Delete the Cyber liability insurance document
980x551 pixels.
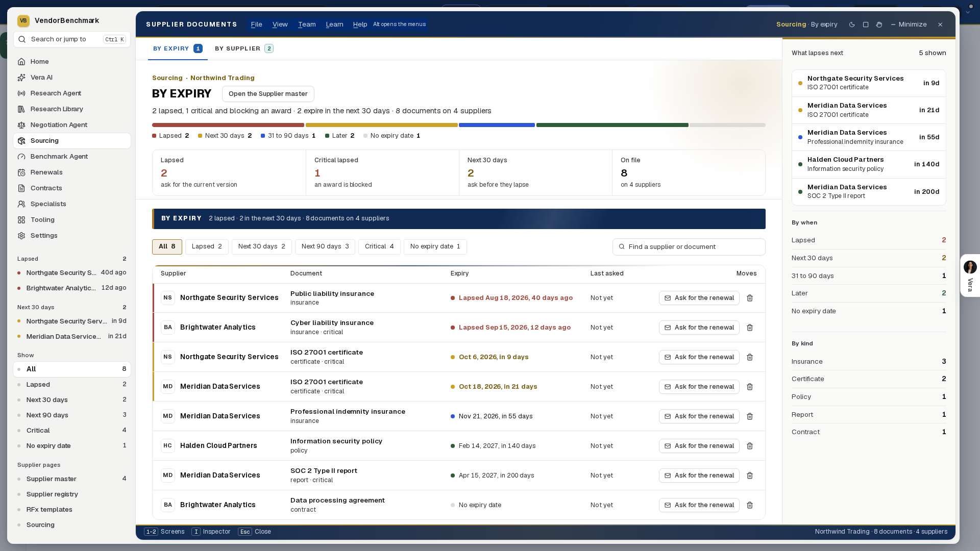[x=750, y=328]
